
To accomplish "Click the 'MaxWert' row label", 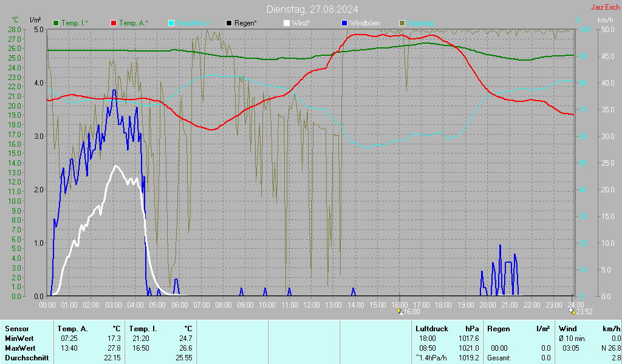I will tap(20, 348).
